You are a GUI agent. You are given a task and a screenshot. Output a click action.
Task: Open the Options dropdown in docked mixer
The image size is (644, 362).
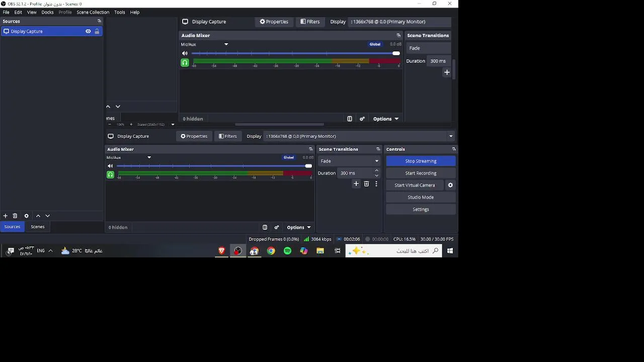299,227
